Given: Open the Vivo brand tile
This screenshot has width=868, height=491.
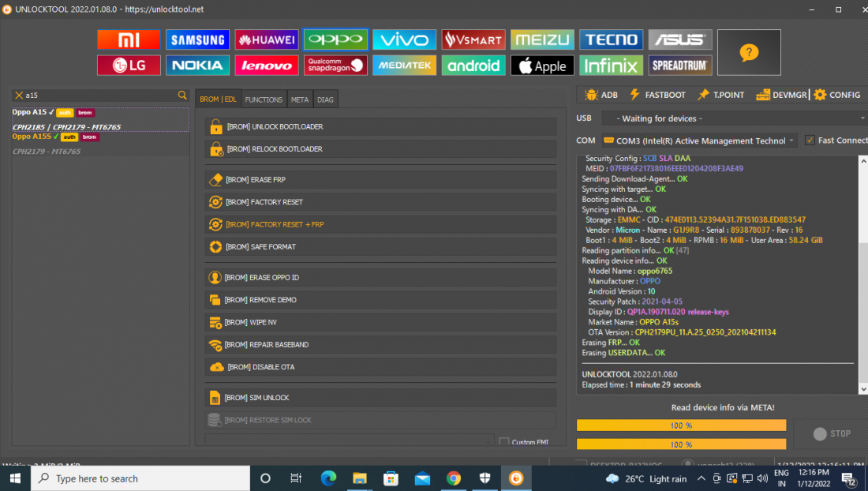Looking at the screenshot, I should pyautogui.click(x=404, y=39).
